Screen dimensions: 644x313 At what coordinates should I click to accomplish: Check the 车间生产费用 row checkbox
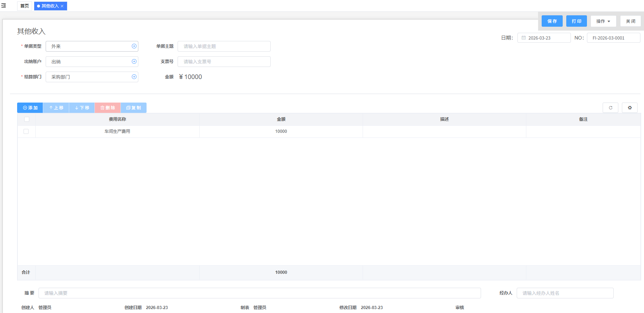(26, 131)
